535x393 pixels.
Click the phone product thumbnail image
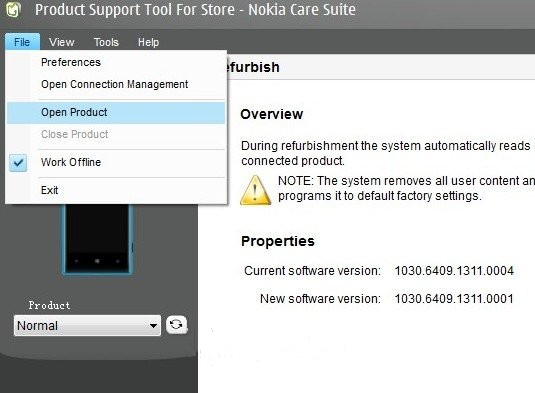pos(97,239)
